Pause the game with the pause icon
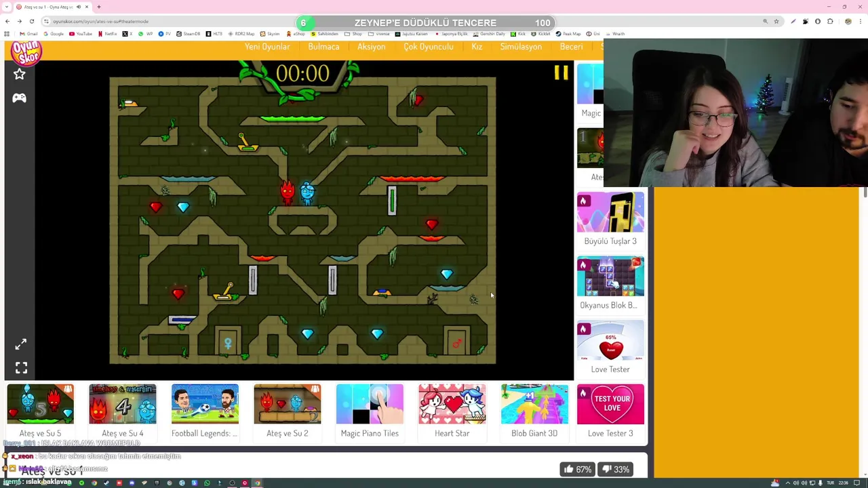 coord(561,73)
